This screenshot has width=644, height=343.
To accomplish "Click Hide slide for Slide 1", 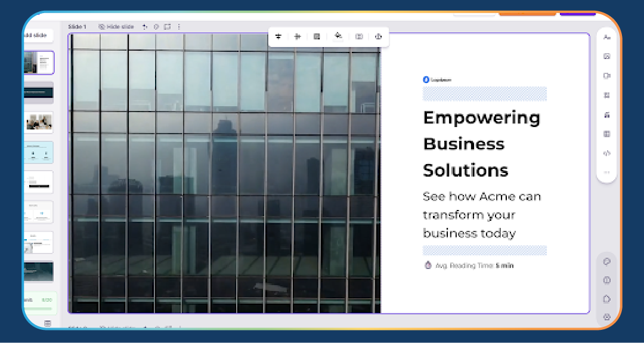I will click(x=116, y=27).
